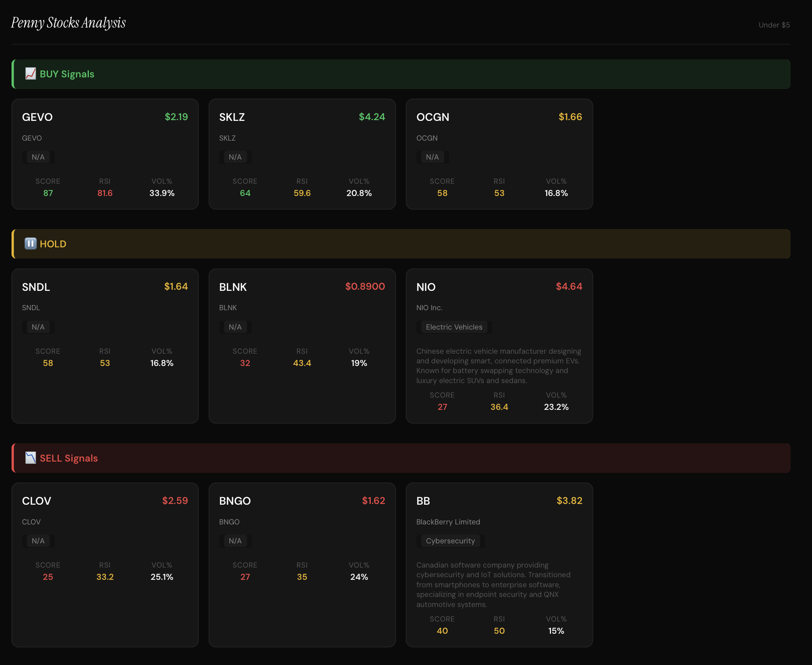Screen dimensions: 812x665
Task: Click GEVO's score value 87
Action: 48,193
